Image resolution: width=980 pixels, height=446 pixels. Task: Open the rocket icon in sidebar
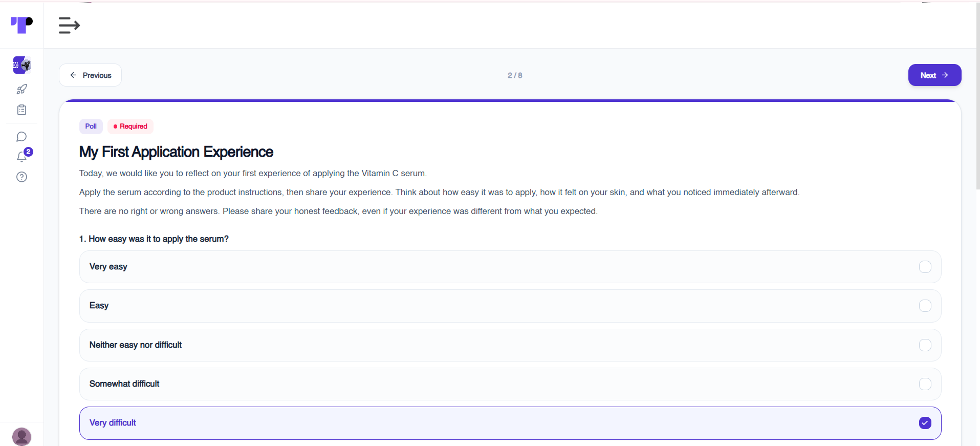pyautogui.click(x=21, y=89)
